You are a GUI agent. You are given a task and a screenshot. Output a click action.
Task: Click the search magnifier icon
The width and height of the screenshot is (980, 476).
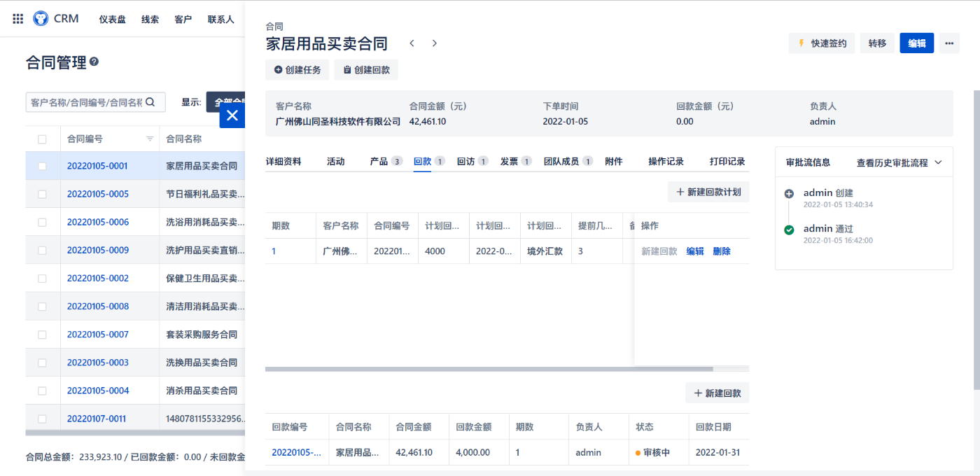coord(150,102)
